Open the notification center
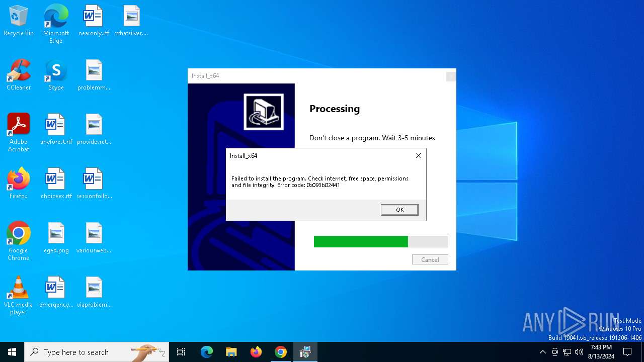 627,352
